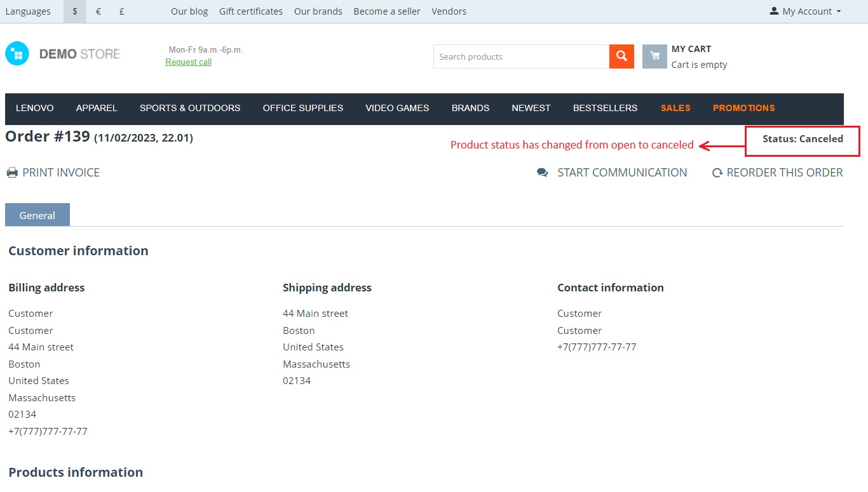Open the Sales menu item
The width and height of the screenshot is (868, 492).
point(675,108)
